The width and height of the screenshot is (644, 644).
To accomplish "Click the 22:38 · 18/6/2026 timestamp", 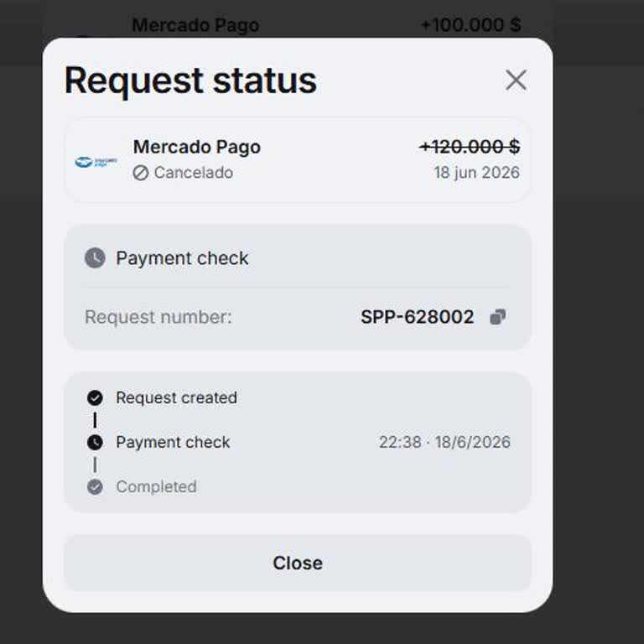I will [x=444, y=443].
